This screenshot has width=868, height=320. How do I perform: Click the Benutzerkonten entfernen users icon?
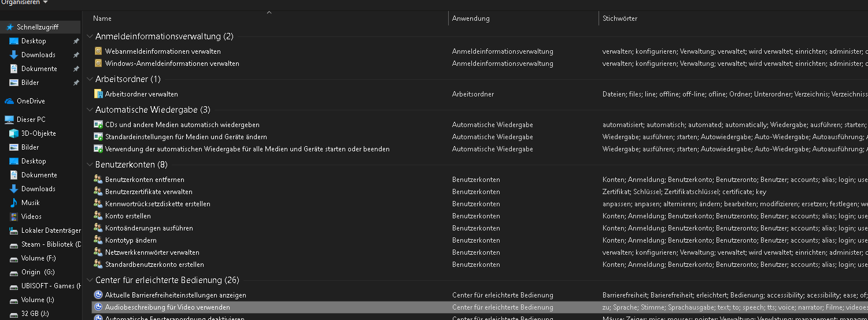point(98,180)
